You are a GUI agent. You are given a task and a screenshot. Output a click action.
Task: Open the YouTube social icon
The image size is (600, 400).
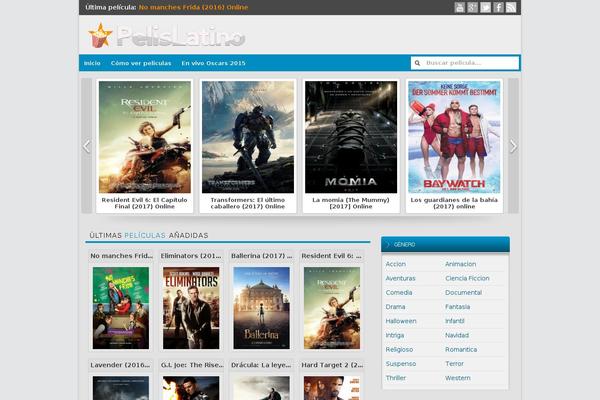point(460,7)
